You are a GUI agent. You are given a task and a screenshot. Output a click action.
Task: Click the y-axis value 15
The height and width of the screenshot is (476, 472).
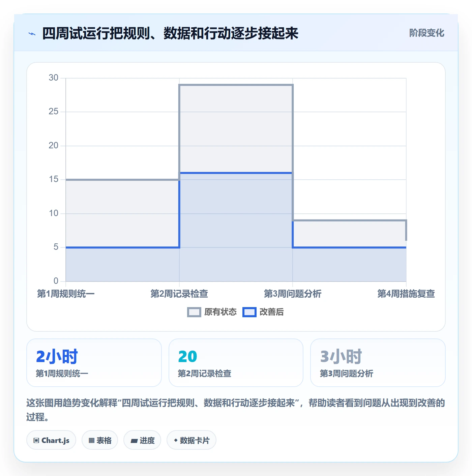(x=54, y=179)
